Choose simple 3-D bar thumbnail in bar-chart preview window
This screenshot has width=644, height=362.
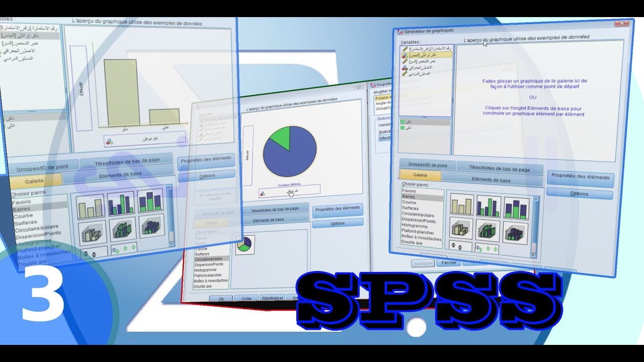coord(92,232)
